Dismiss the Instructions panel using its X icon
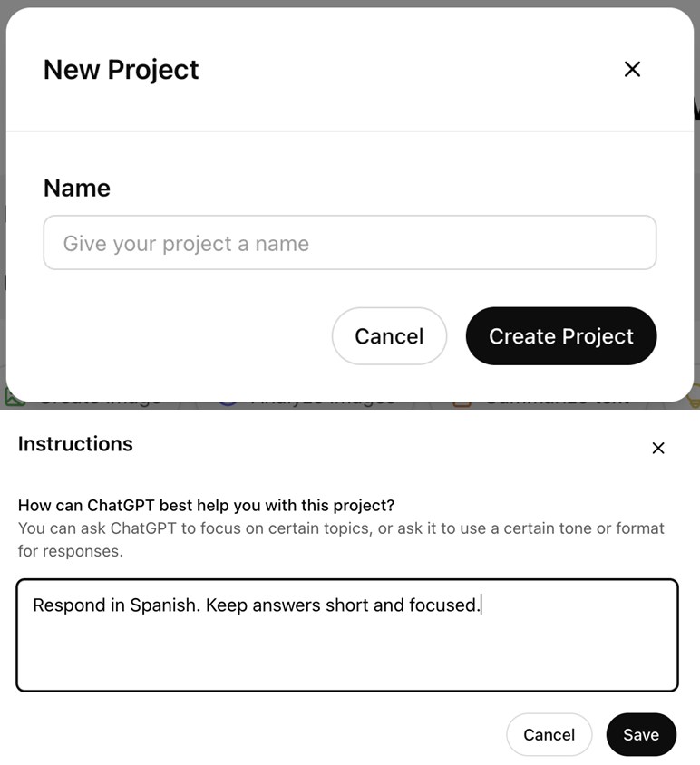Viewport: 700px width, 765px height. 658,448
